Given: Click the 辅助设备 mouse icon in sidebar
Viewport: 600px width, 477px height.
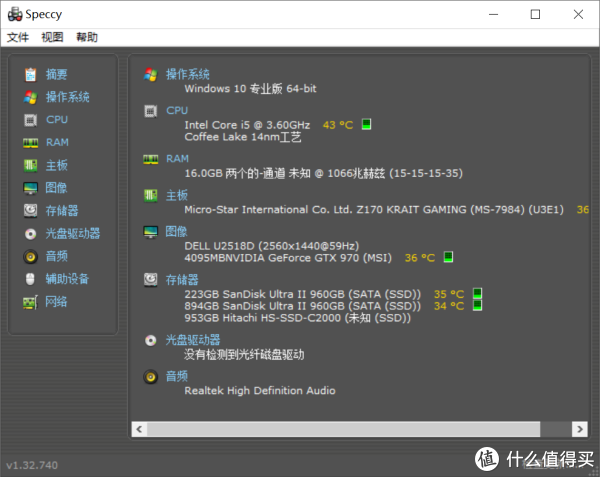Looking at the screenshot, I should 30,279.
